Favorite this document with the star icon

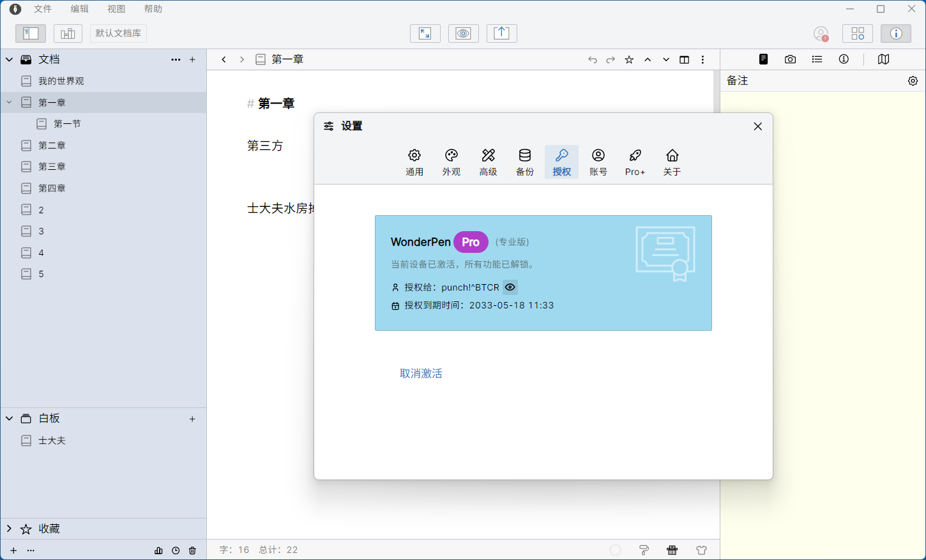[629, 59]
